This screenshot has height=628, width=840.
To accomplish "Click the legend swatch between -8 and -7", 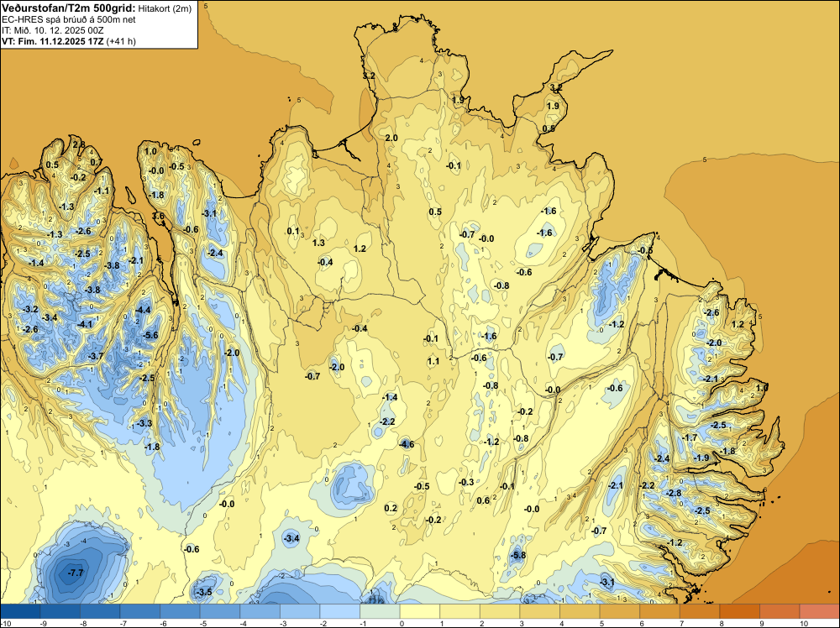I will point(100,611).
